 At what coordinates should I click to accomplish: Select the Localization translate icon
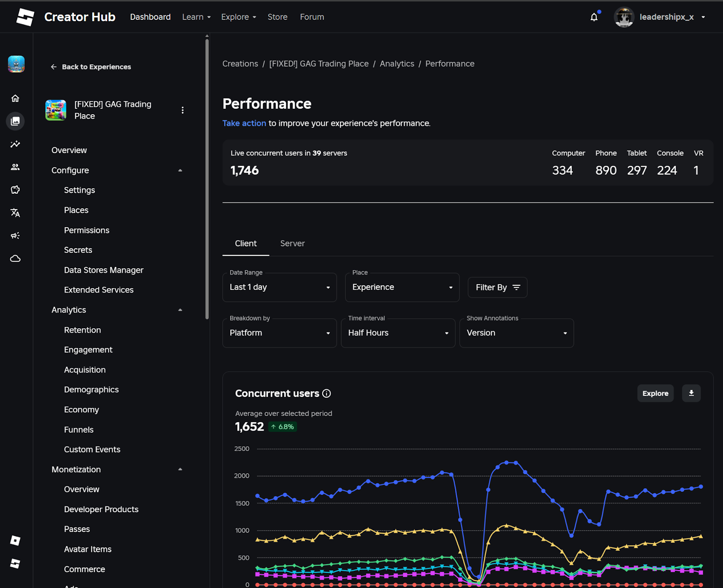click(15, 213)
